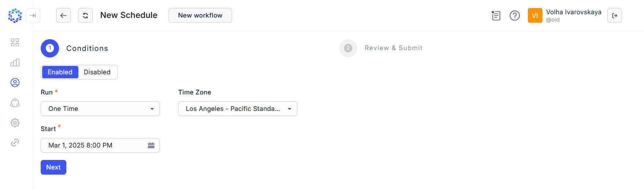Expand the sidebar with arrow icon
The width and height of the screenshot is (644, 190).
[x=33, y=15]
